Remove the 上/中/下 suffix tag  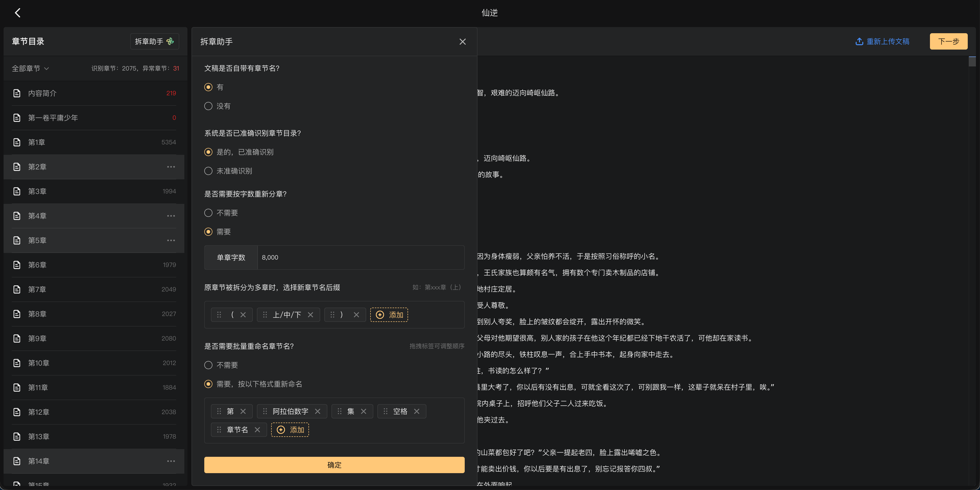[x=310, y=315]
